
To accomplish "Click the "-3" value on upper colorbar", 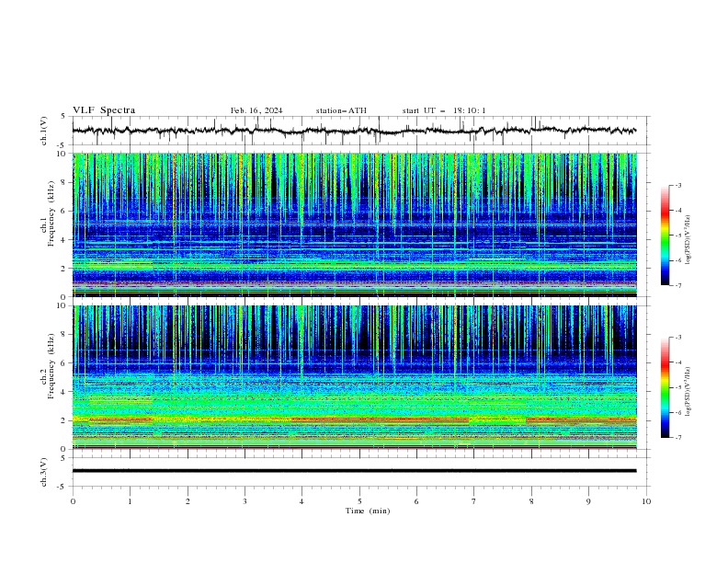I will 678,185.
